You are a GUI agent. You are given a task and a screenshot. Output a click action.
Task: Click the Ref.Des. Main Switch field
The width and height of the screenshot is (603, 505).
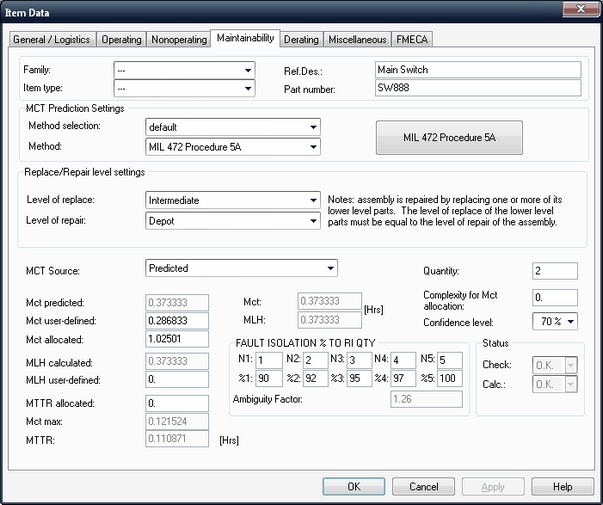[x=478, y=70]
